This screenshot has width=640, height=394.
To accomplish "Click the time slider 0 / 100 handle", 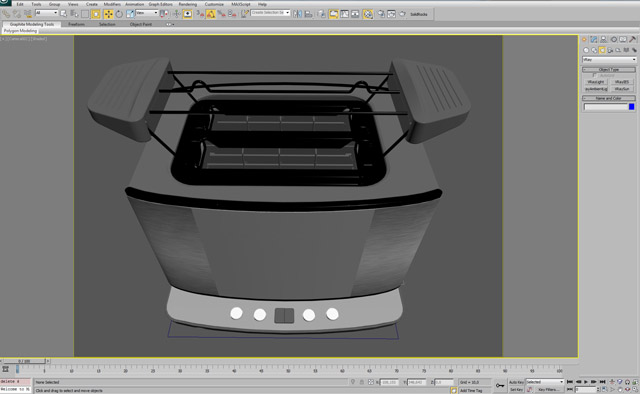I will pyautogui.click(x=24, y=361).
